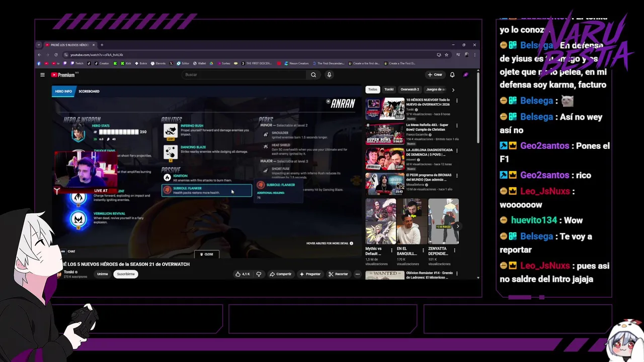Click the YouTube Premium logo
Screen dimensions: 644x362
pos(63,75)
